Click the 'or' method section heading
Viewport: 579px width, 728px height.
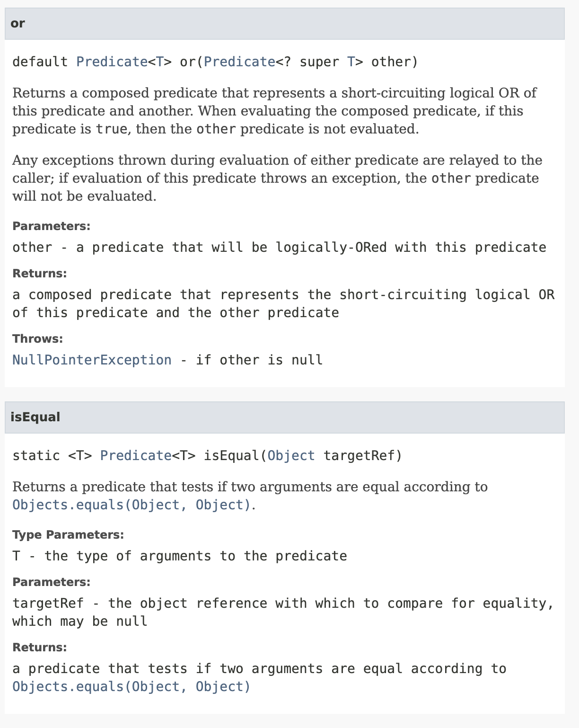(18, 23)
